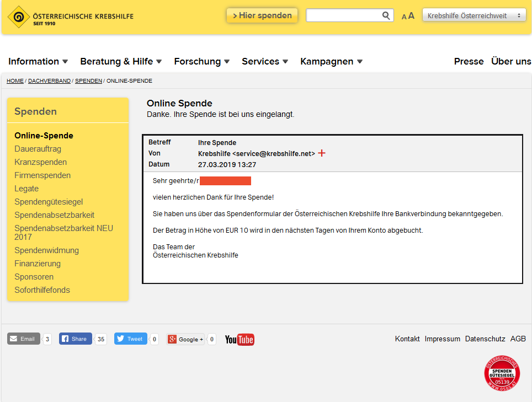Image resolution: width=532 pixels, height=402 pixels.
Task: Share the page on Facebook
Action: point(76,339)
